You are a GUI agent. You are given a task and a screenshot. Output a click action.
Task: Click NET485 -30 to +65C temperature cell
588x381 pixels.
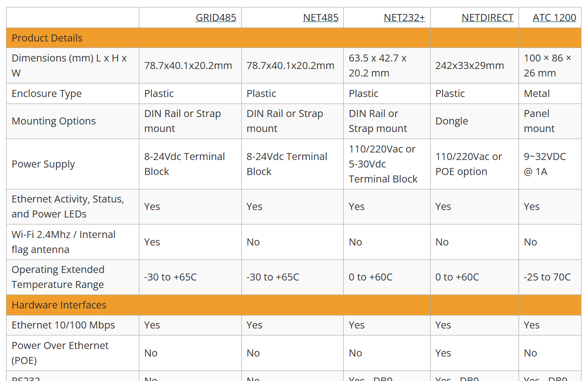point(292,277)
